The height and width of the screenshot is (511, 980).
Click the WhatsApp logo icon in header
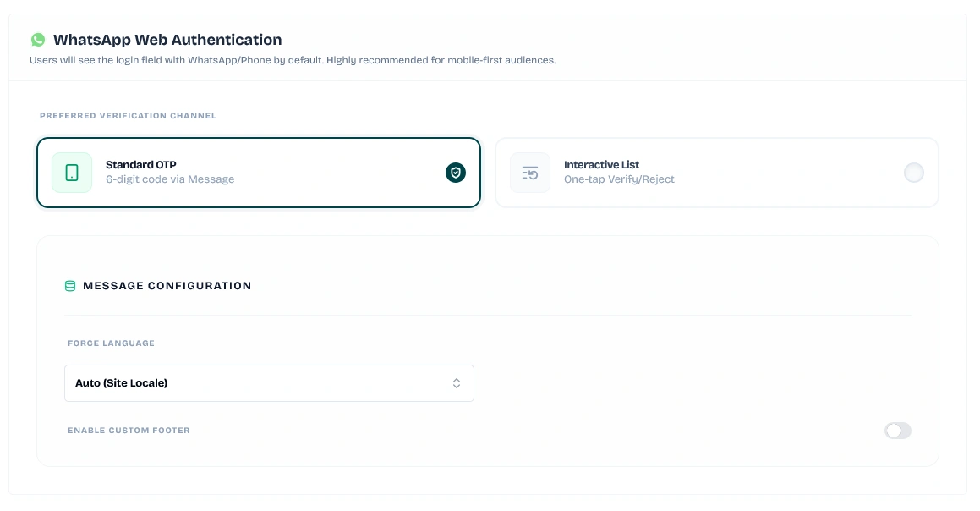(38, 40)
